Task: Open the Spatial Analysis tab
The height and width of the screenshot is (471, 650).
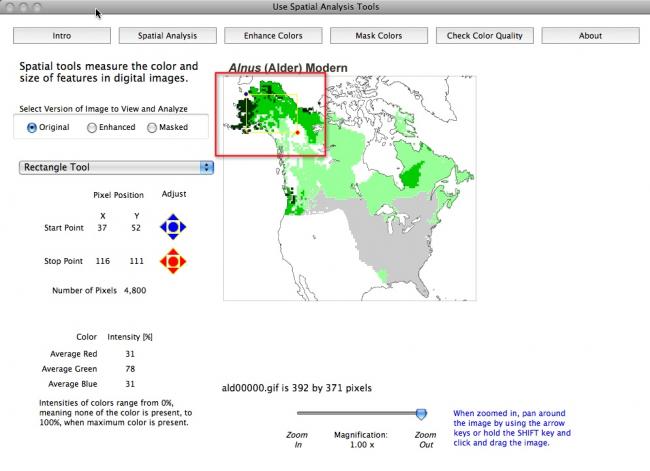Action: tap(167, 36)
